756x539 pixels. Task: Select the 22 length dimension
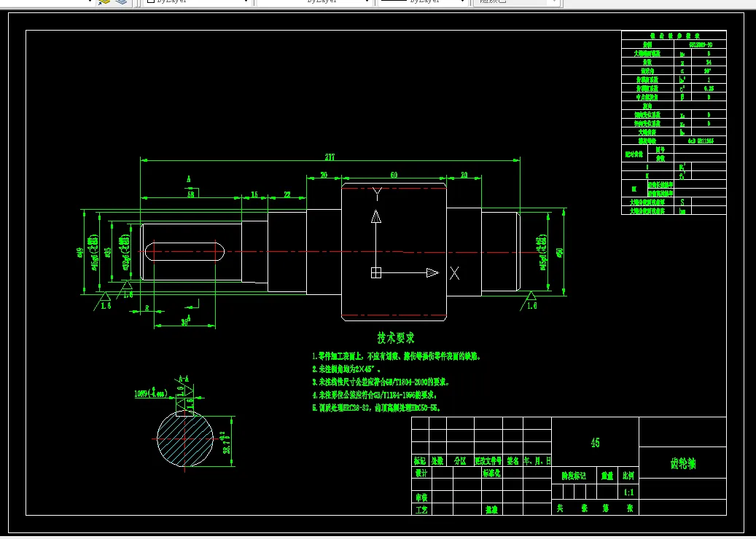click(287, 194)
